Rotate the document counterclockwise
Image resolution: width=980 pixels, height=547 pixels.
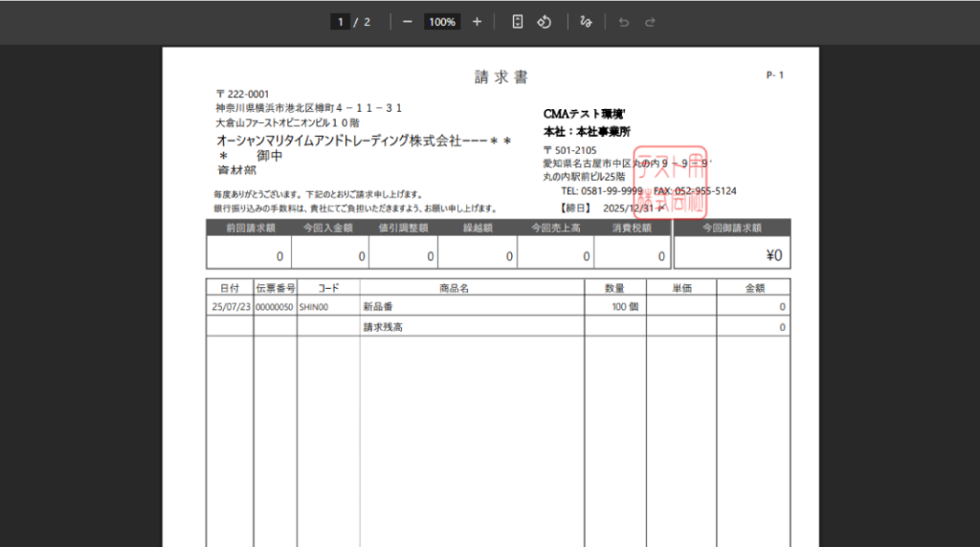point(544,22)
